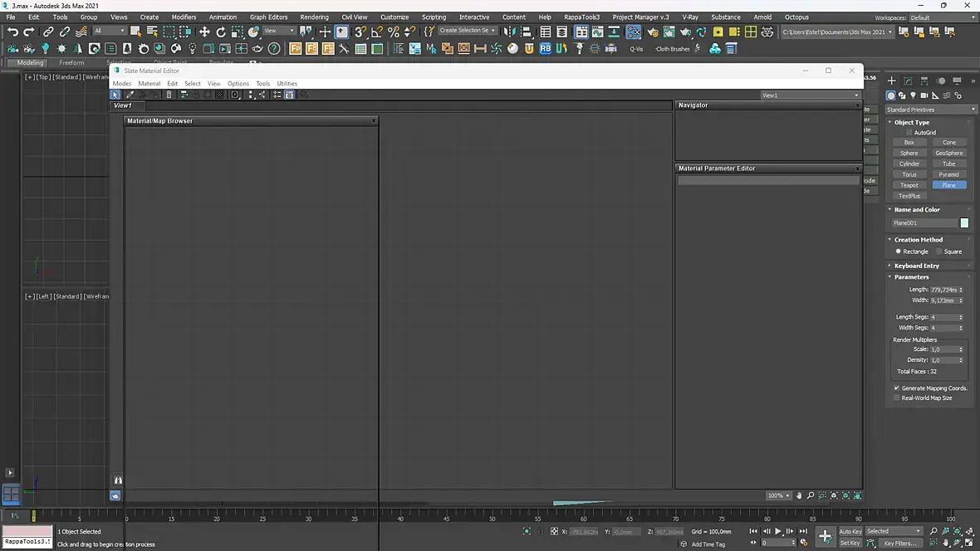Open the Standard Primitives dropdown
980x551 pixels.
(930, 110)
